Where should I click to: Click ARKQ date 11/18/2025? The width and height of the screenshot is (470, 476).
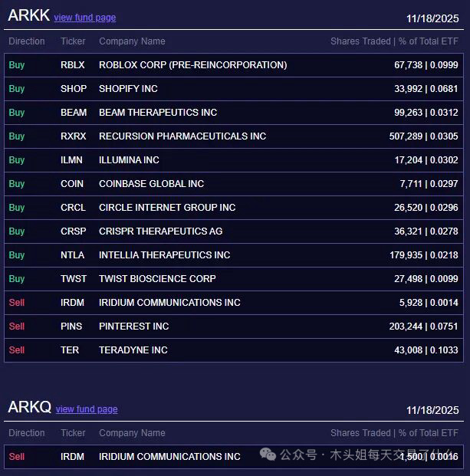(432, 410)
